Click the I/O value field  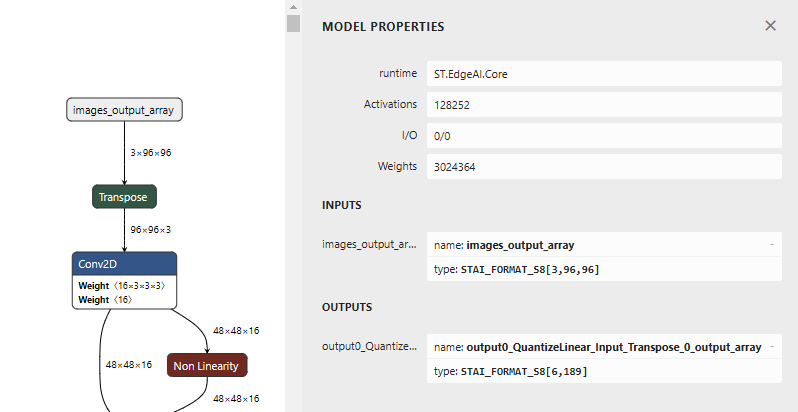[603, 136]
